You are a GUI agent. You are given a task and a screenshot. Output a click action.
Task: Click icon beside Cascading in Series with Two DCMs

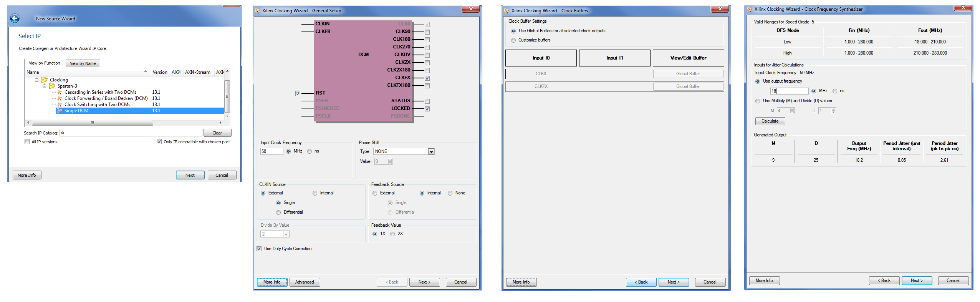point(60,92)
